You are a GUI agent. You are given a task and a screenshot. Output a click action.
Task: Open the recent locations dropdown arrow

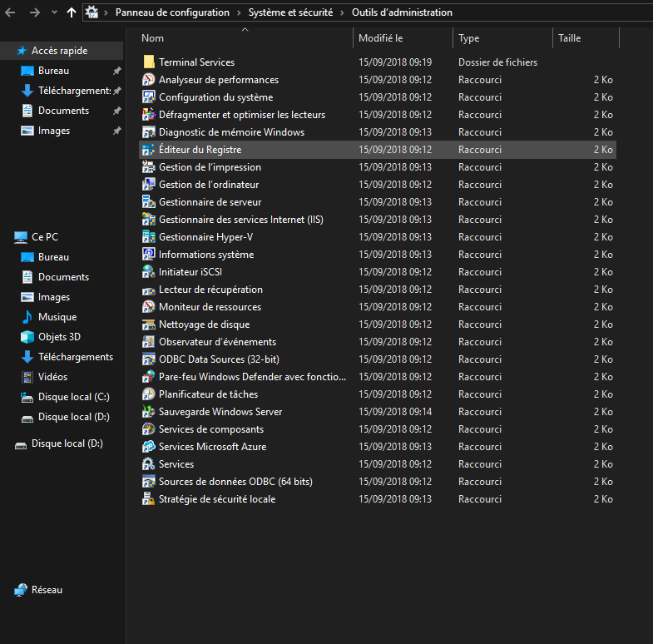point(54,12)
